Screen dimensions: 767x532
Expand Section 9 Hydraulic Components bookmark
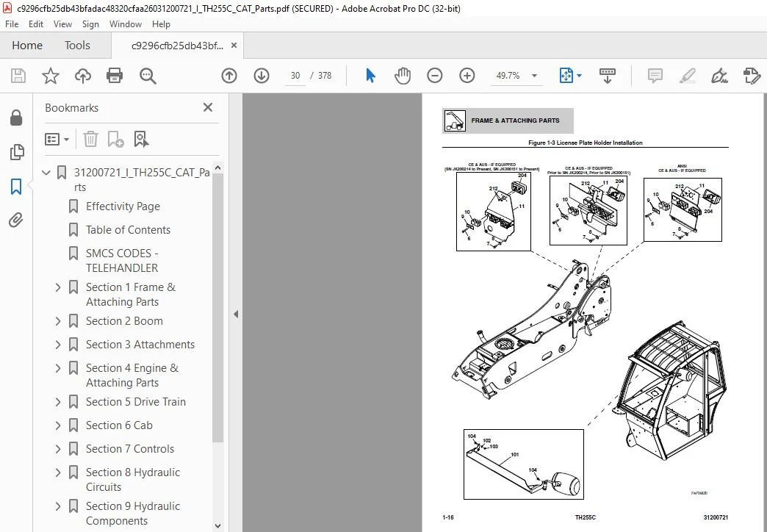(x=58, y=506)
